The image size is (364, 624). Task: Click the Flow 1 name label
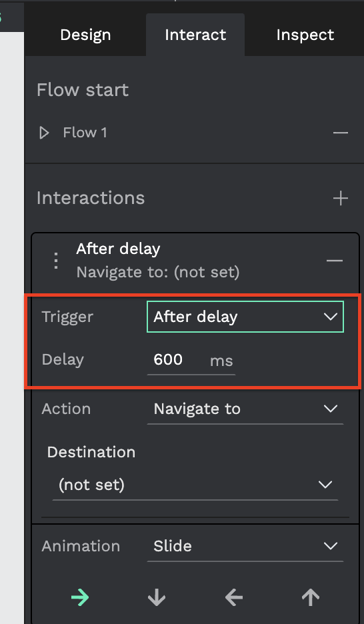pyautogui.click(x=85, y=133)
